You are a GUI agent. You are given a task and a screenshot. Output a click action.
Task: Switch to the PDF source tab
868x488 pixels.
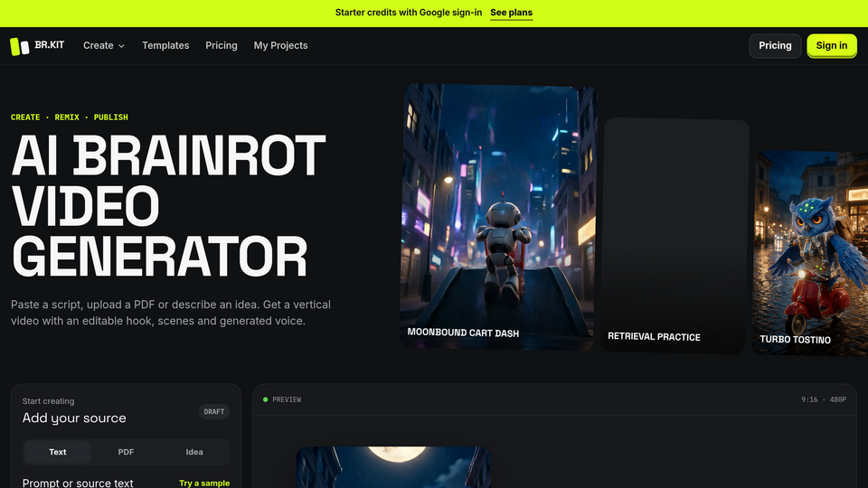click(126, 452)
